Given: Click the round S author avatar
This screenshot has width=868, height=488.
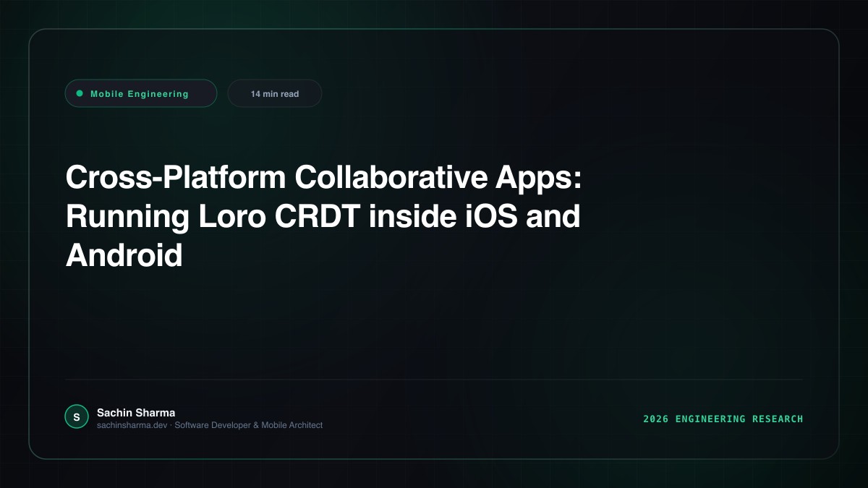Looking at the screenshot, I should pyautogui.click(x=77, y=416).
